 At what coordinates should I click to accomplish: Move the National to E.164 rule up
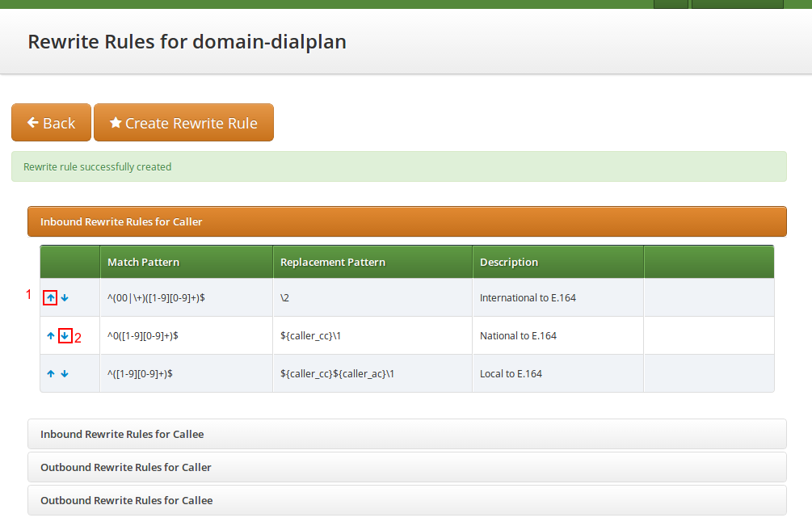coord(51,336)
